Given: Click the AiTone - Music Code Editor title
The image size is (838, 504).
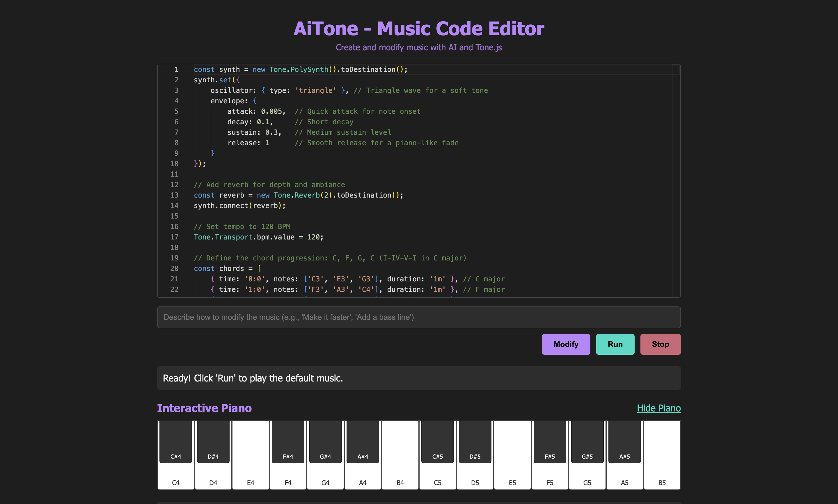Looking at the screenshot, I should (419, 28).
